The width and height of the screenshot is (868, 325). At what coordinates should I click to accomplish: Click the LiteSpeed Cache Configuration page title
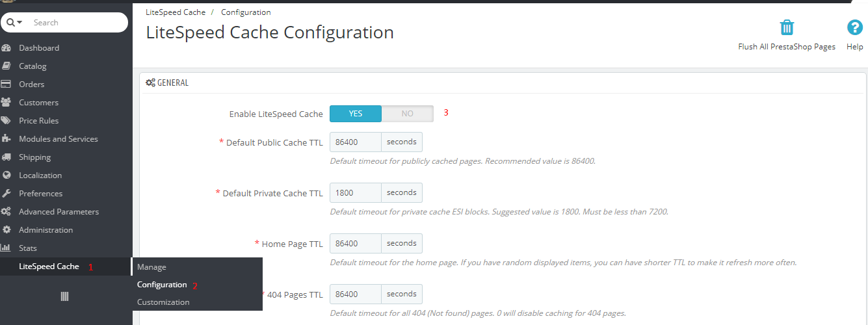point(270,32)
